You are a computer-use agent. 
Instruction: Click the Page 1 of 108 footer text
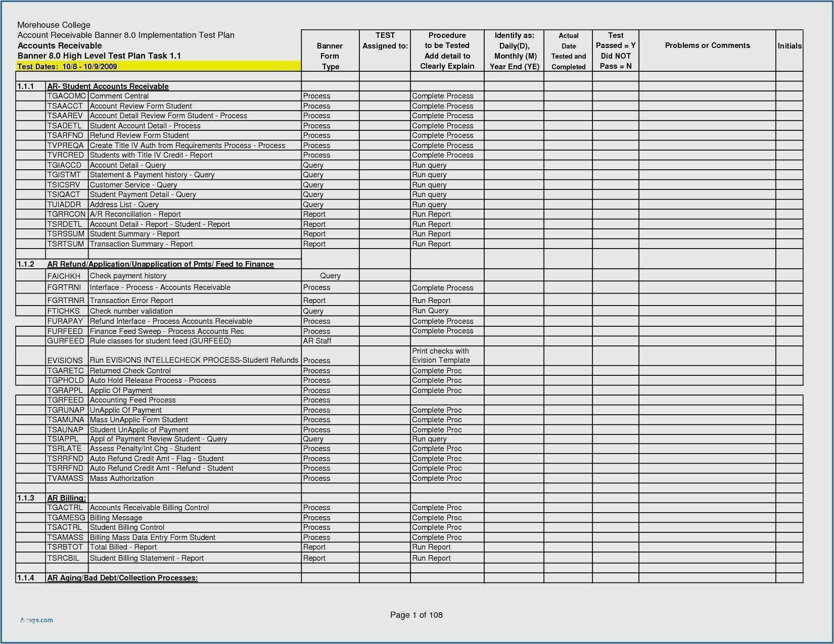416,615
